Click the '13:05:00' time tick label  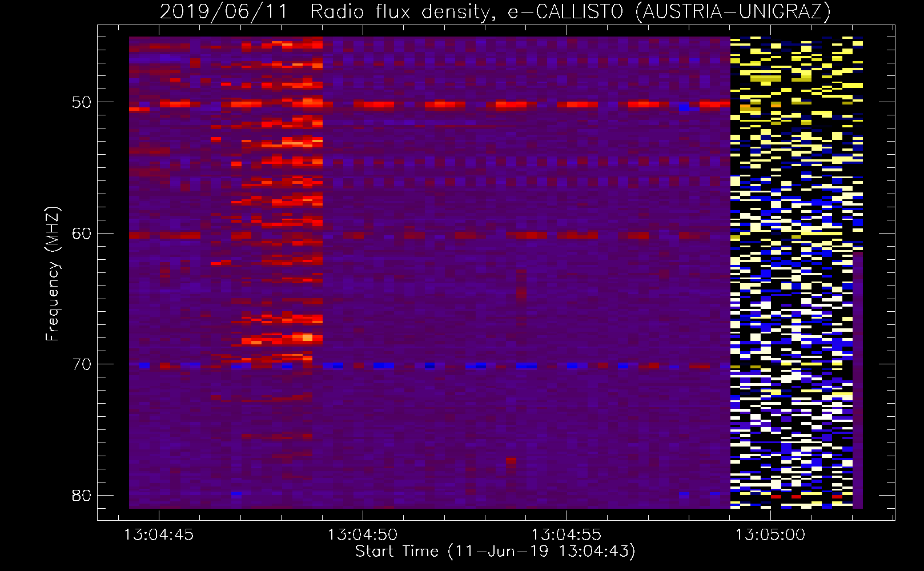[770, 534]
